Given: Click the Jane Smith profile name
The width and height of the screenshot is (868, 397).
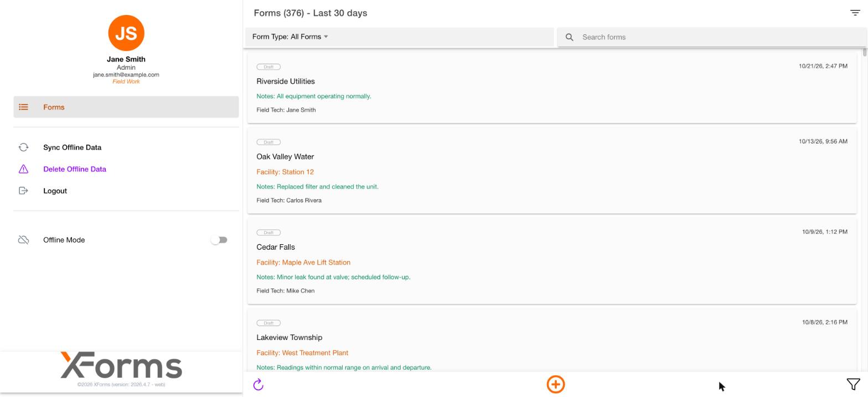Looking at the screenshot, I should pos(126,59).
